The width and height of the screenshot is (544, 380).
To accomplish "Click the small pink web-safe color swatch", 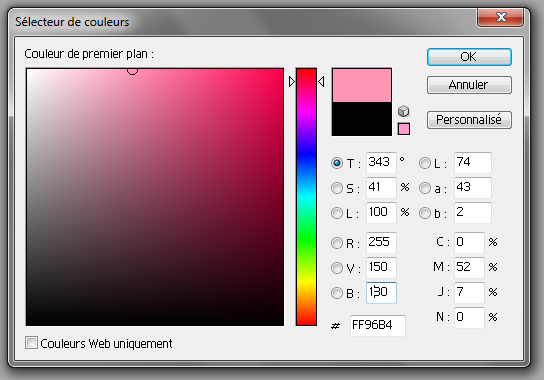I will (x=403, y=129).
